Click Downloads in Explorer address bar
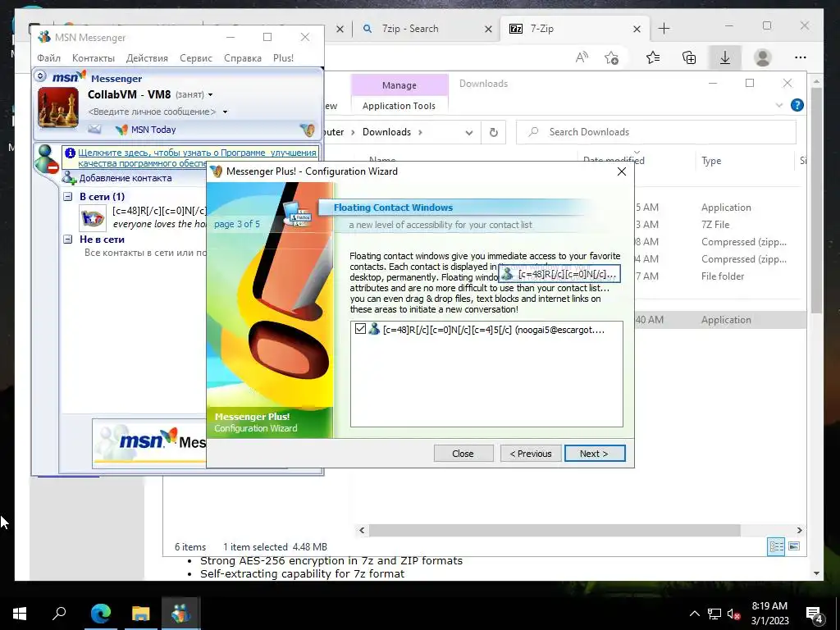840x630 pixels. pyautogui.click(x=387, y=132)
